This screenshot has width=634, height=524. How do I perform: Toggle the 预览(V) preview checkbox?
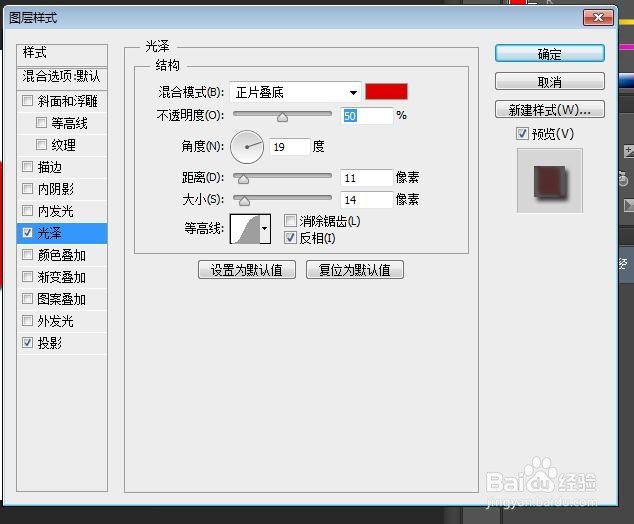pos(522,133)
